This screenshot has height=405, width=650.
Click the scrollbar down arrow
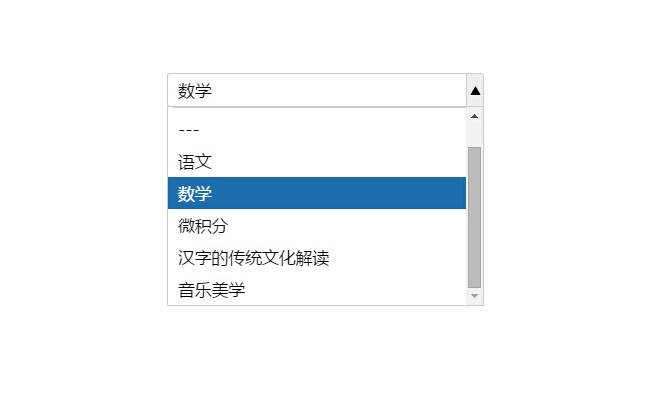pos(475,297)
